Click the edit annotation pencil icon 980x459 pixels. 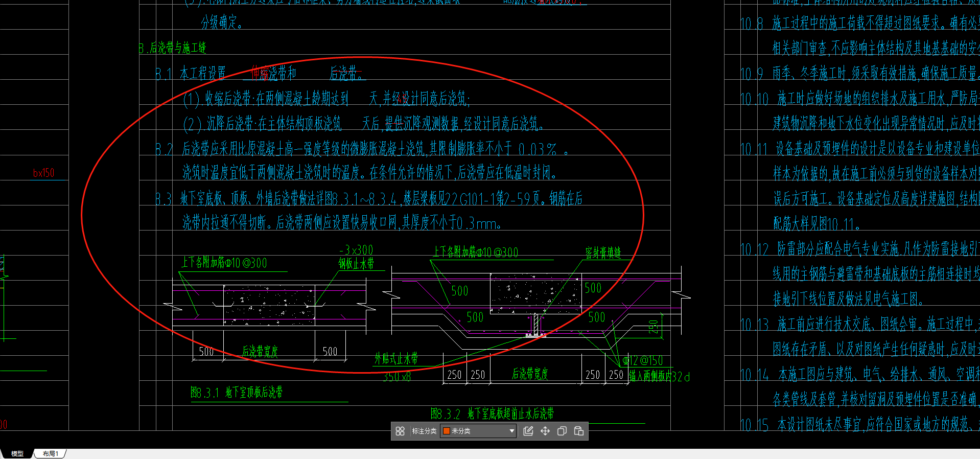(528, 431)
